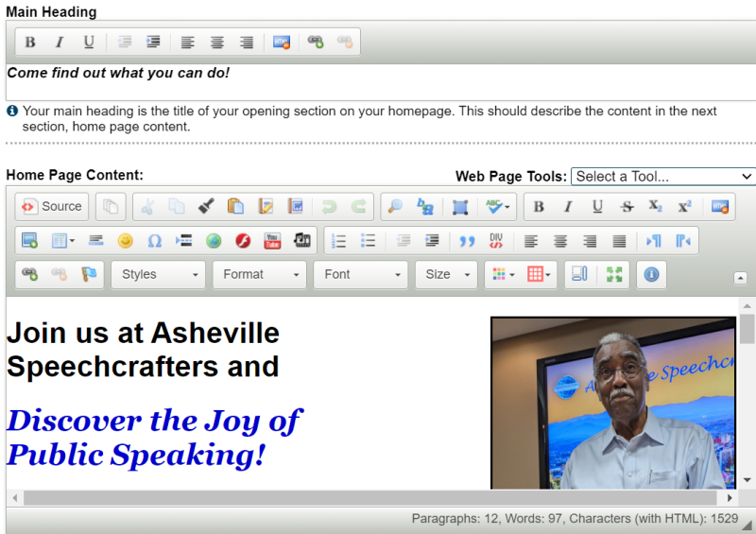
Task: Toggle Superscript formatting
Action: coord(684,206)
